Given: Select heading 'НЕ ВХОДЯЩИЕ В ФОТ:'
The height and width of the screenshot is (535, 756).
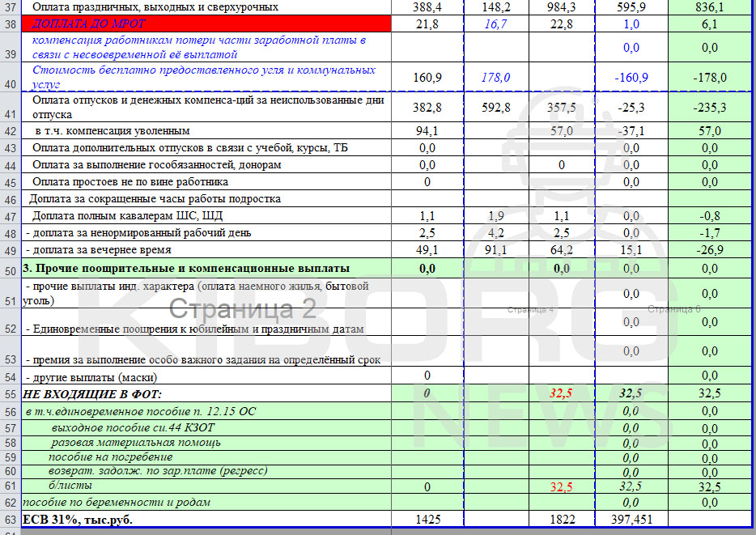Looking at the screenshot, I should [206, 394].
